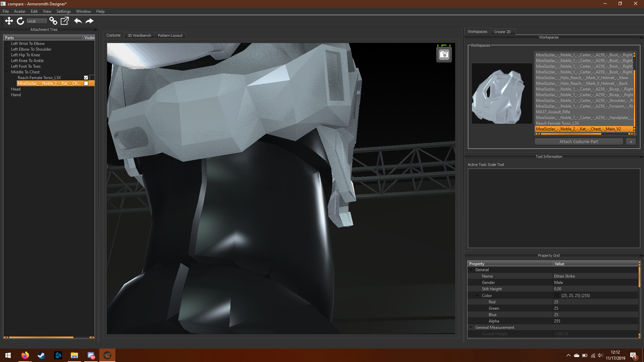Close the Attachment Tree panel
The height and width of the screenshot is (362, 644).
(x=95, y=29)
